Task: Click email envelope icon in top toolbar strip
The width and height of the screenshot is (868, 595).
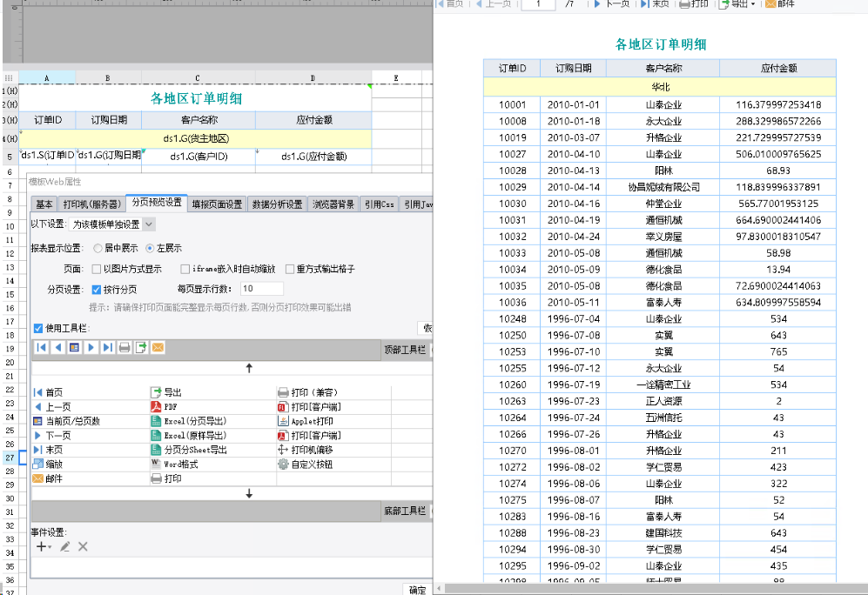Action: (158, 347)
